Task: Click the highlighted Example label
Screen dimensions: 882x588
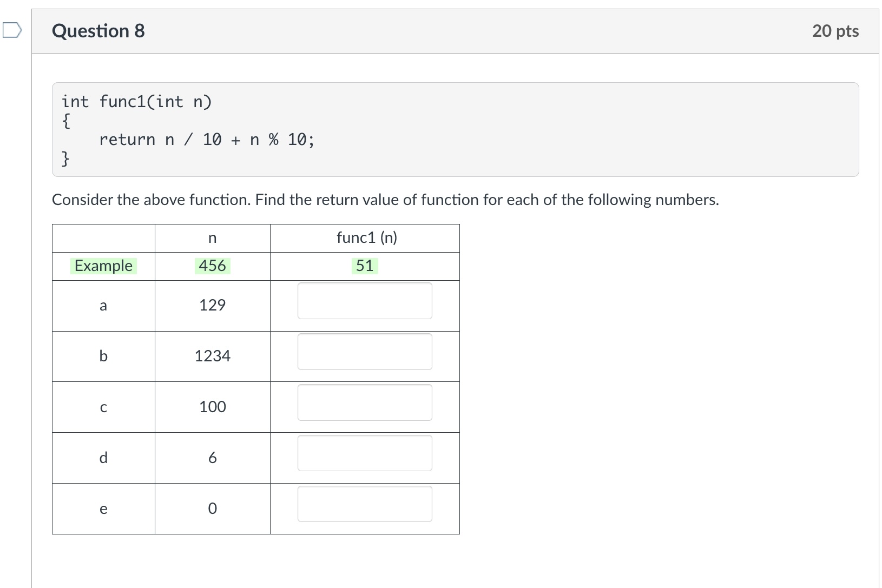Action: coord(103,266)
